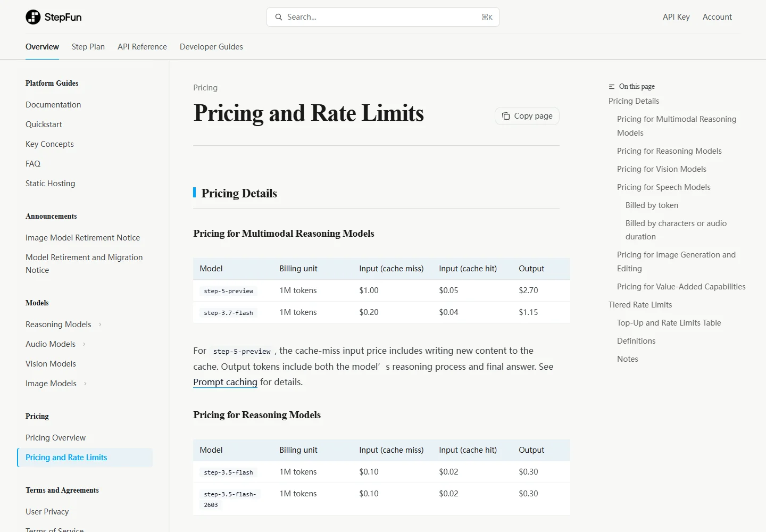
Task: Switch to the Overview tab
Action: click(x=42, y=47)
